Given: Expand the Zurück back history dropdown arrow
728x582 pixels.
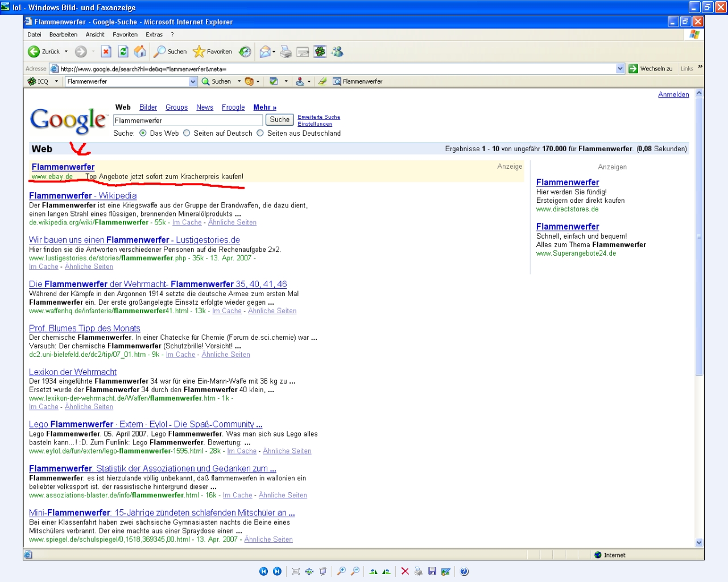Looking at the screenshot, I should [66, 52].
